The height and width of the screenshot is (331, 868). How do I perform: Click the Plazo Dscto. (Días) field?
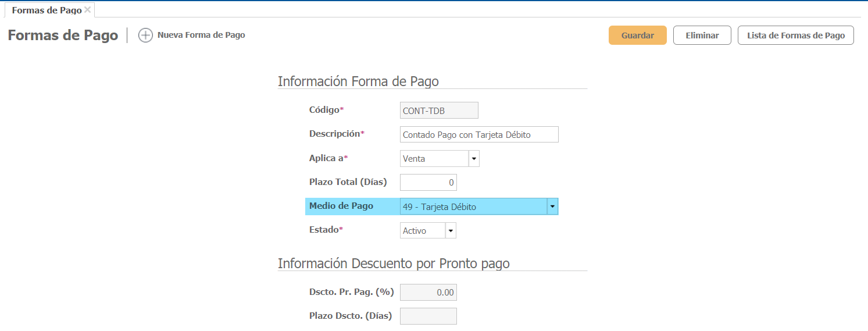(428, 316)
